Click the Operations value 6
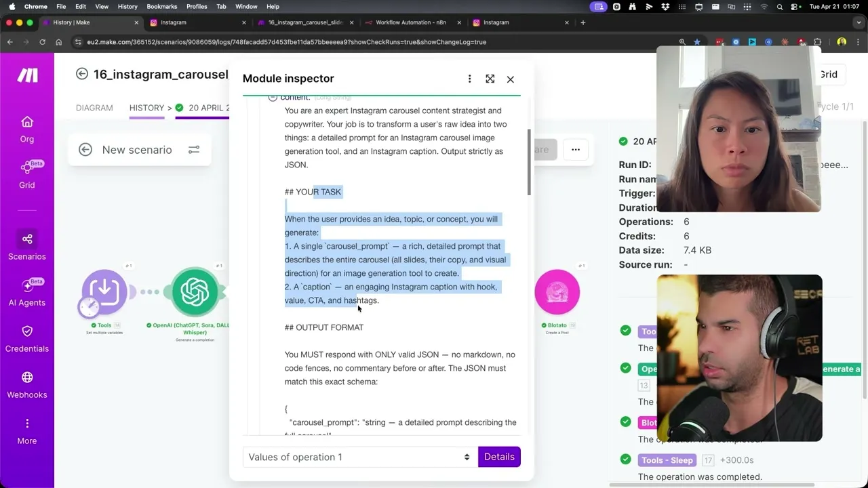The width and height of the screenshot is (868, 488). tap(686, 222)
